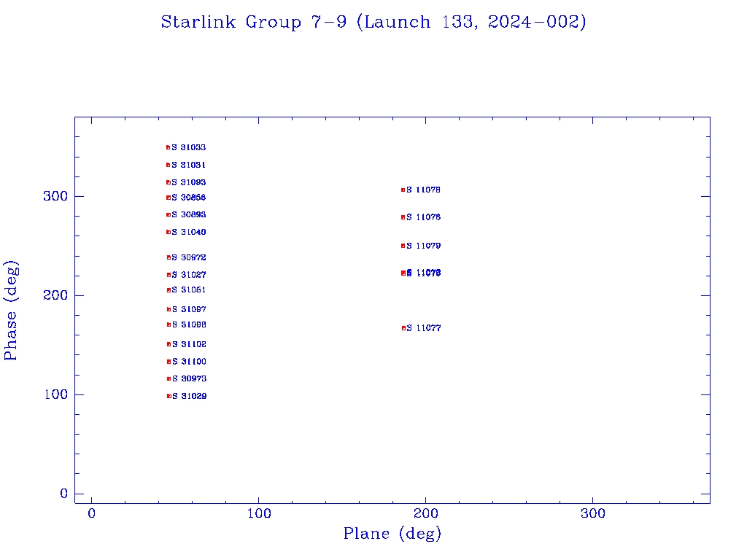The height and width of the screenshot is (560, 747).
Task: Select the S 31098 satellite label
Action: pos(189,324)
